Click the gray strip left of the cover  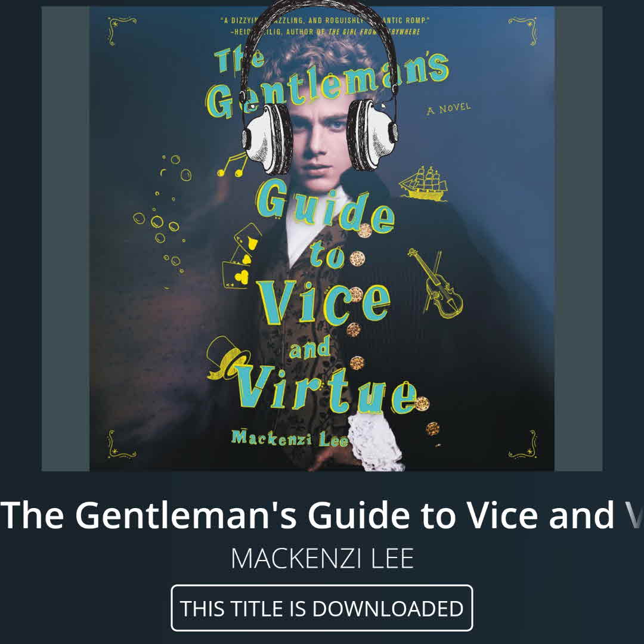[x=66, y=239]
